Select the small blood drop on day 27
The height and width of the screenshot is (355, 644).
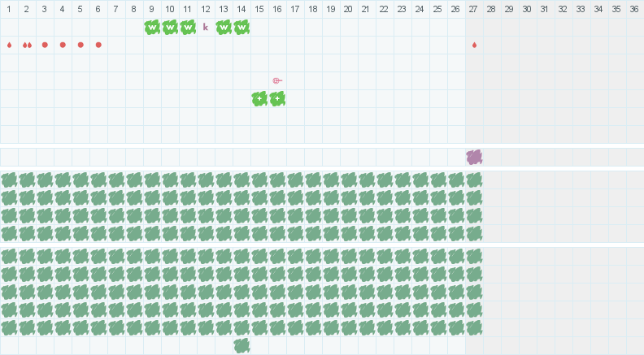tap(474, 45)
